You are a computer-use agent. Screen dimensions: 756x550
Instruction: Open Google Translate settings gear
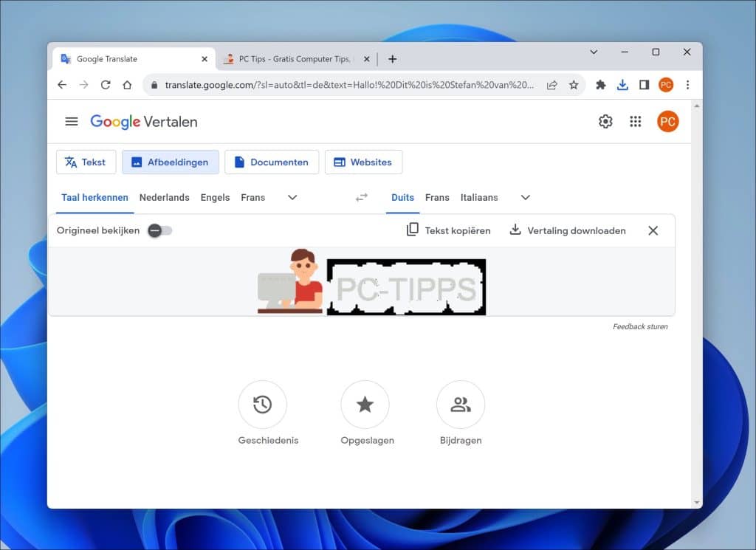605,122
